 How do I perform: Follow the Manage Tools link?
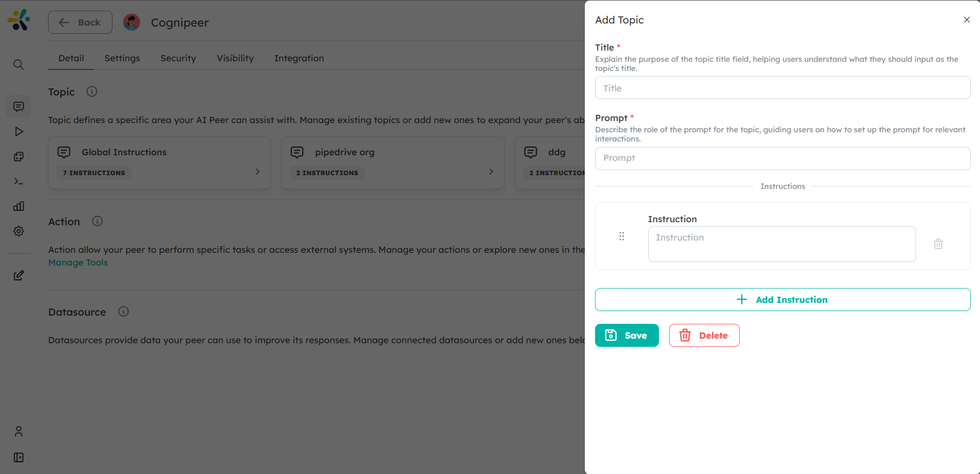(78, 263)
